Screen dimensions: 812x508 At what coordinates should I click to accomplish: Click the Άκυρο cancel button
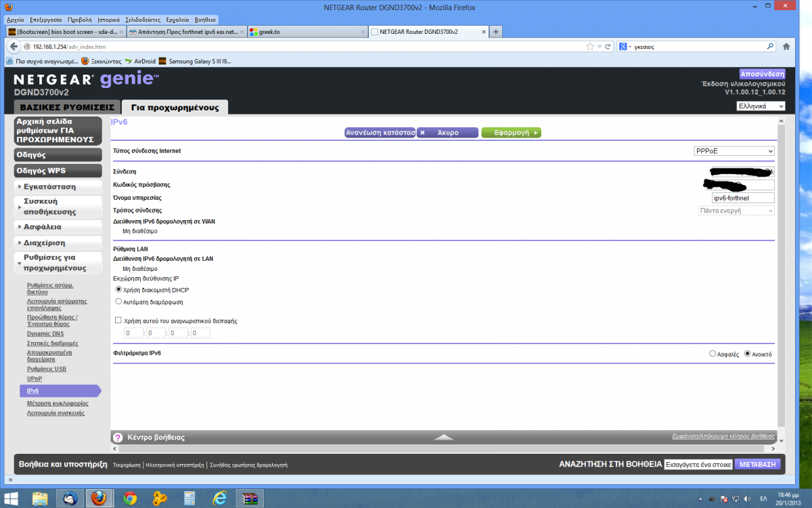pyautogui.click(x=447, y=133)
